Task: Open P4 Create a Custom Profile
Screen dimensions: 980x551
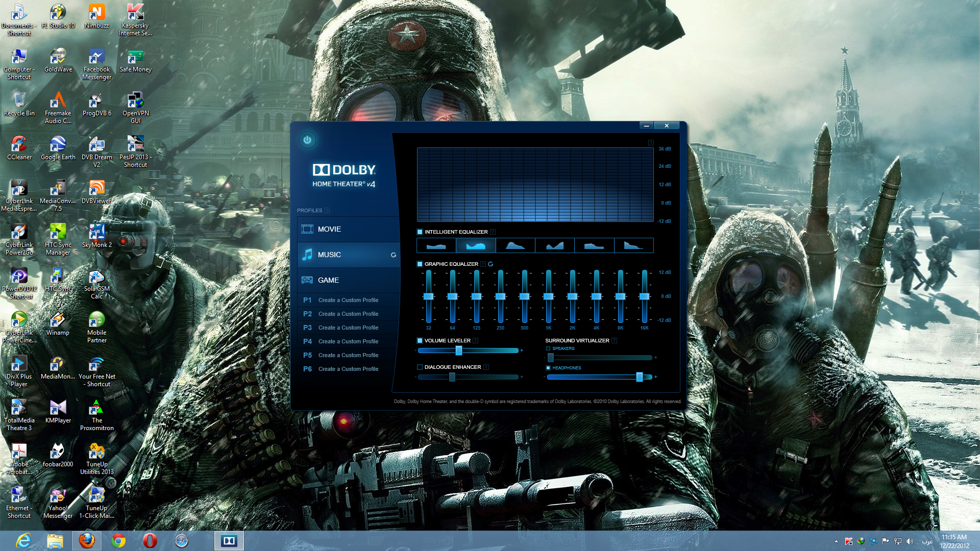Action: (x=349, y=341)
